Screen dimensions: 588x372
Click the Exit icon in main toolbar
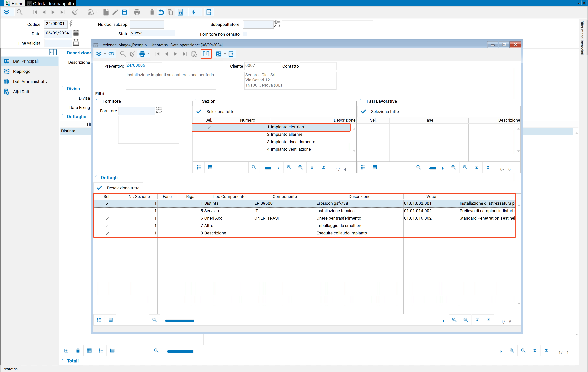pyautogui.click(x=209, y=12)
